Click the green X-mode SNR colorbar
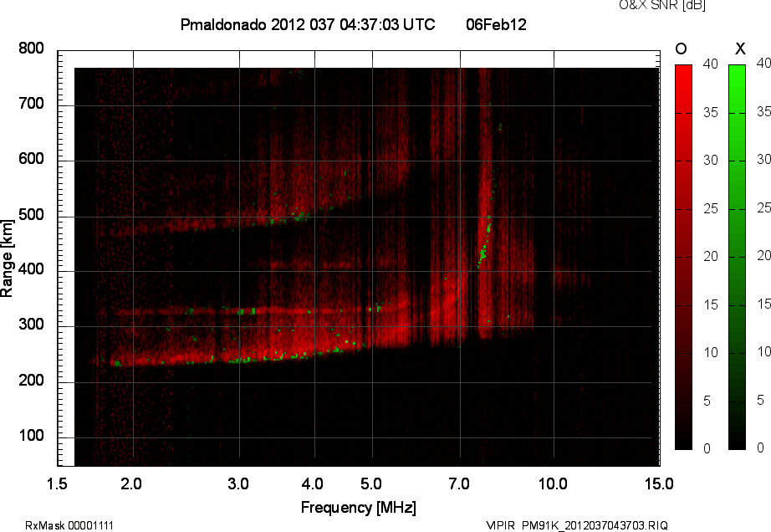 click(737, 257)
